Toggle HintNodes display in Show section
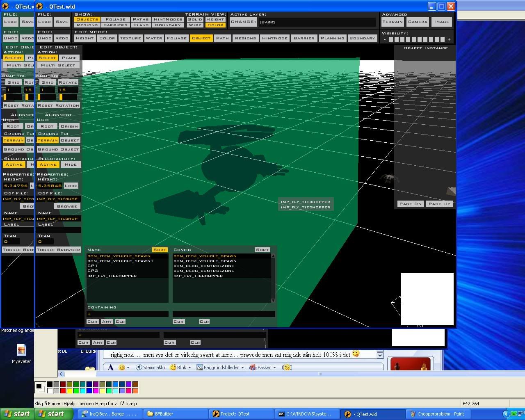Image resolution: width=525 pixels, height=420 pixels. (168, 19)
